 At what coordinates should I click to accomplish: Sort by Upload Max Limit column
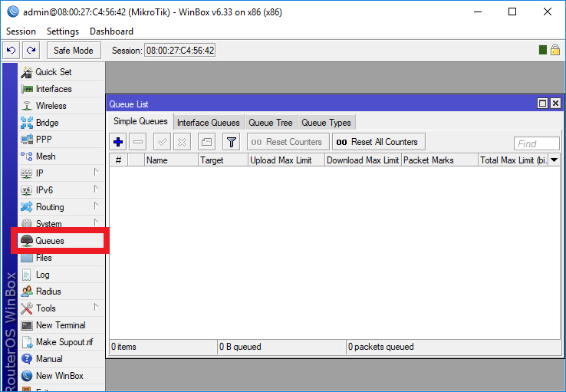[286, 160]
